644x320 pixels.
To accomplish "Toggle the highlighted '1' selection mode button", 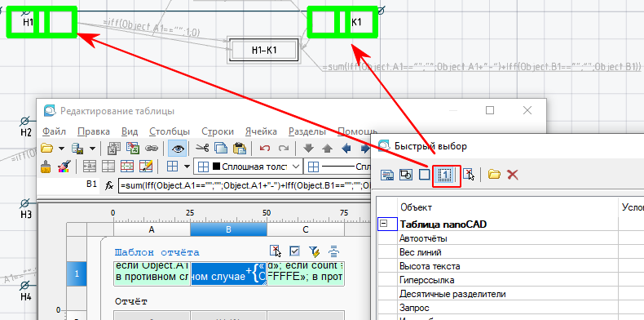I will tap(447, 176).
